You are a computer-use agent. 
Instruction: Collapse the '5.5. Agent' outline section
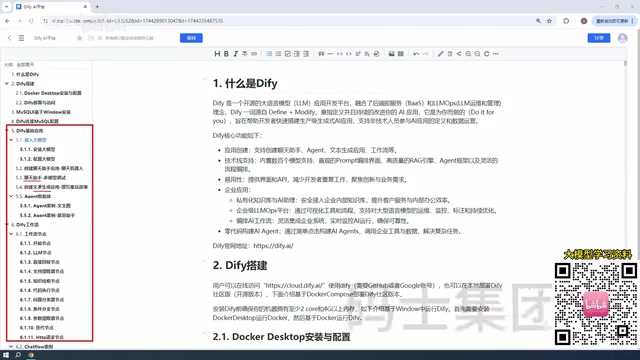pyautogui.click(x=11, y=196)
